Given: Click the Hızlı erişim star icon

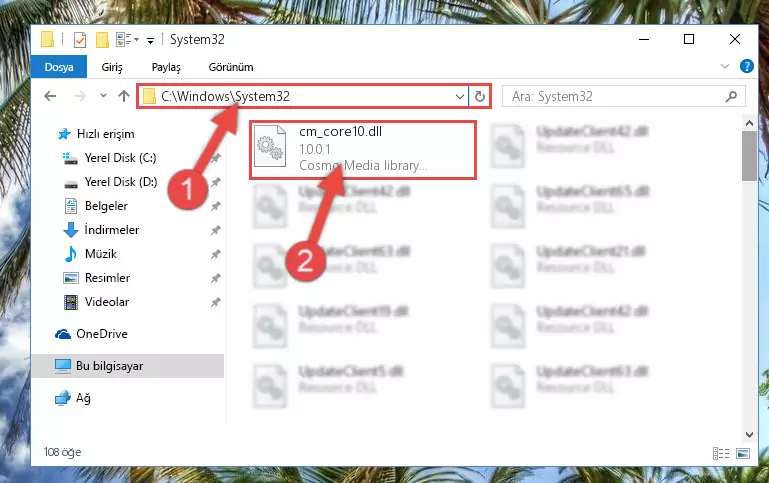Looking at the screenshot, I should tap(64, 134).
